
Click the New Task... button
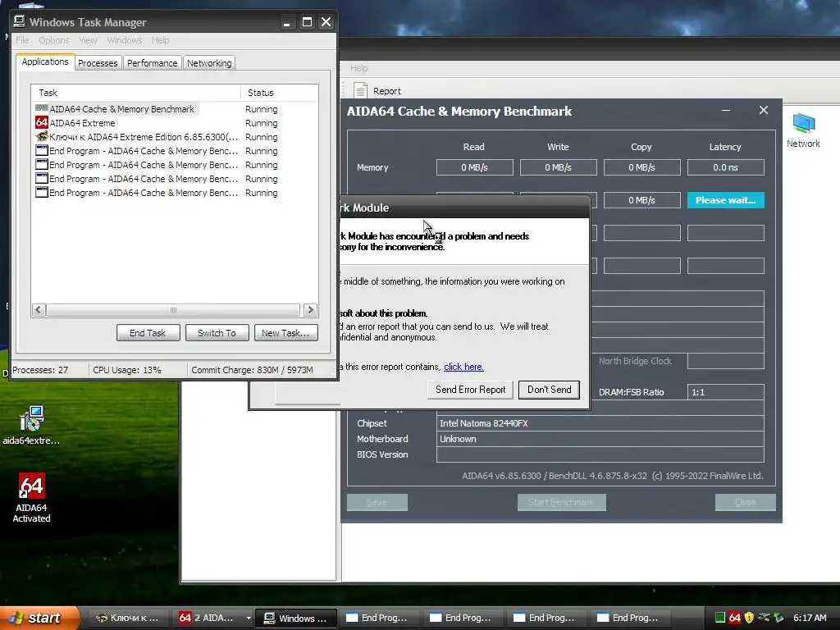pyautogui.click(x=285, y=333)
